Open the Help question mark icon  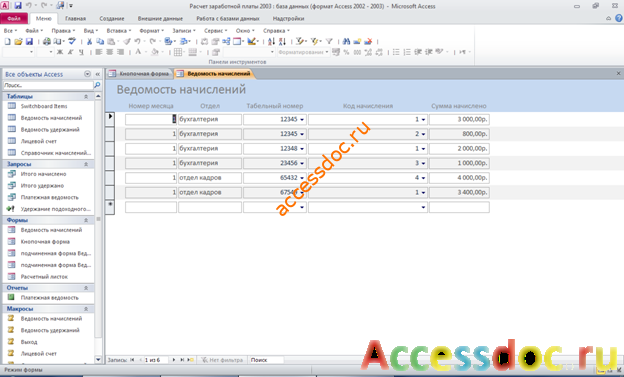tap(619, 18)
